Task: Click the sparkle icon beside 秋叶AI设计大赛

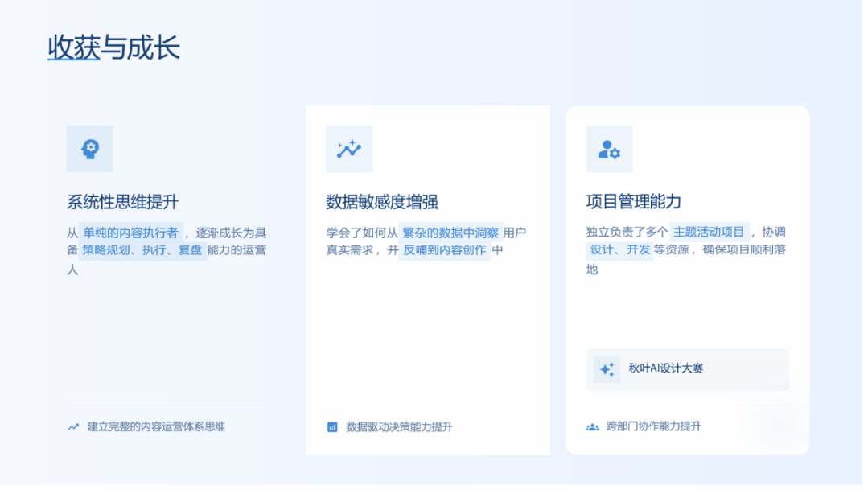Action: tap(607, 370)
